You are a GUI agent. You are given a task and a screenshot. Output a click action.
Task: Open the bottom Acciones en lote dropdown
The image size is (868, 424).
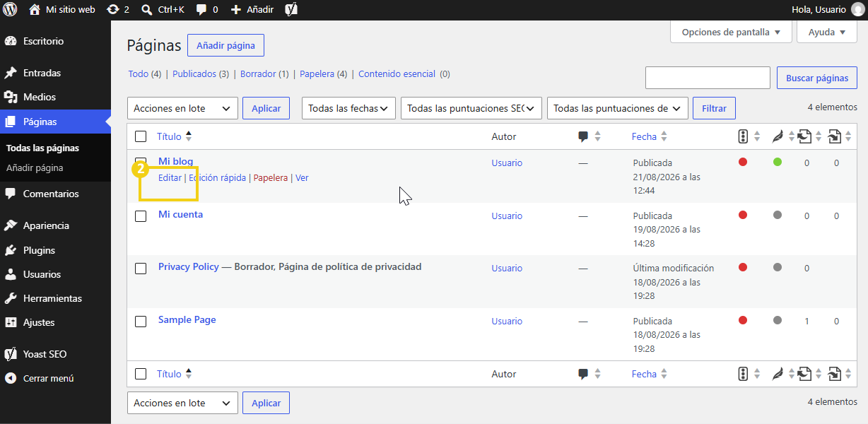182,403
